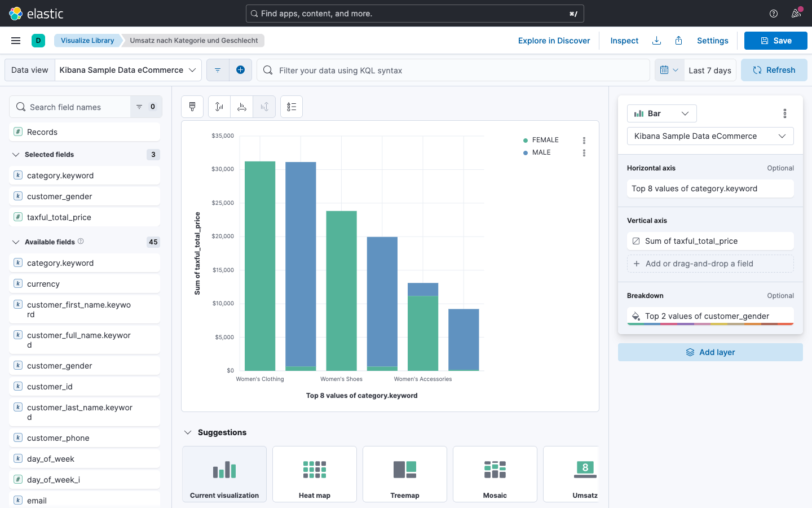
Task: Go to Visualize Library breadcrumb
Action: 87,41
